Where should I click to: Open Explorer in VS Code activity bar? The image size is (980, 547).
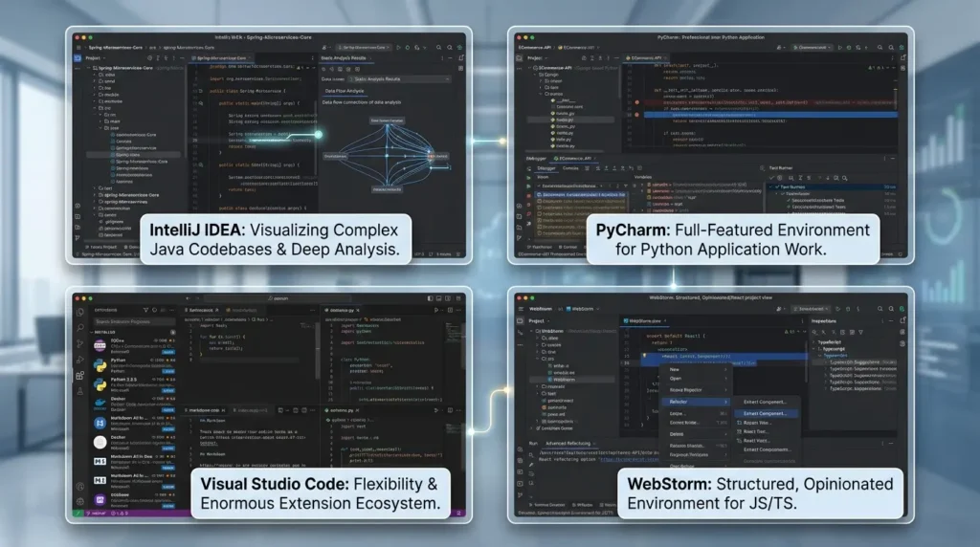pyautogui.click(x=80, y=312)
